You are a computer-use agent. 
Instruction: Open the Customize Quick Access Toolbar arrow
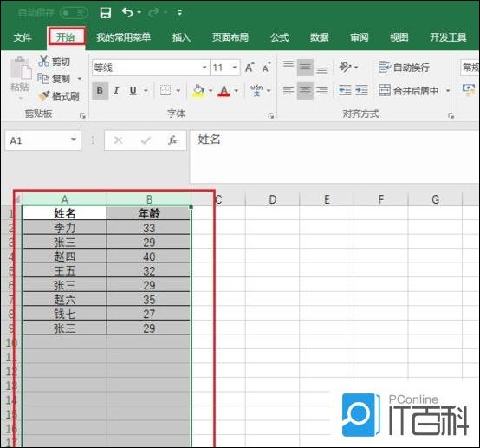click(179, 13)
